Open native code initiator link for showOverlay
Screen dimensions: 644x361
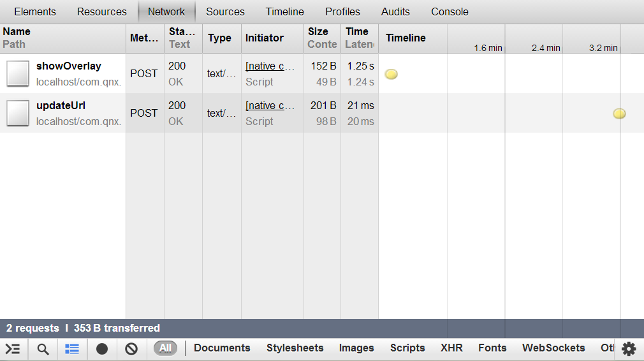(x=270, y=66)
